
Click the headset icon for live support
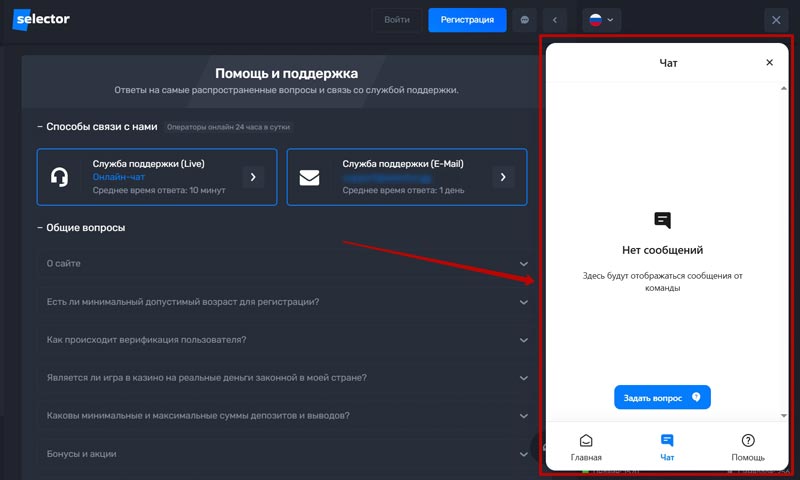(59, 177)
